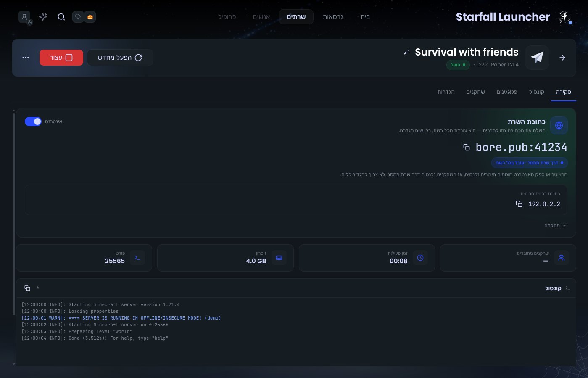Edit server name with the pencil icon

pos(406,52)
